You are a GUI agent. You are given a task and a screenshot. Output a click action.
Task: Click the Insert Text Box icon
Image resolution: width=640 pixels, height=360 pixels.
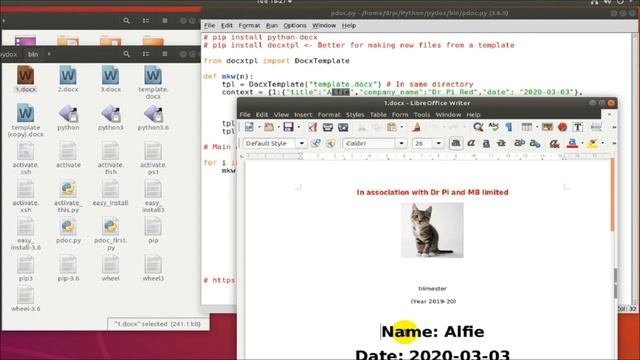pos(578,127)
